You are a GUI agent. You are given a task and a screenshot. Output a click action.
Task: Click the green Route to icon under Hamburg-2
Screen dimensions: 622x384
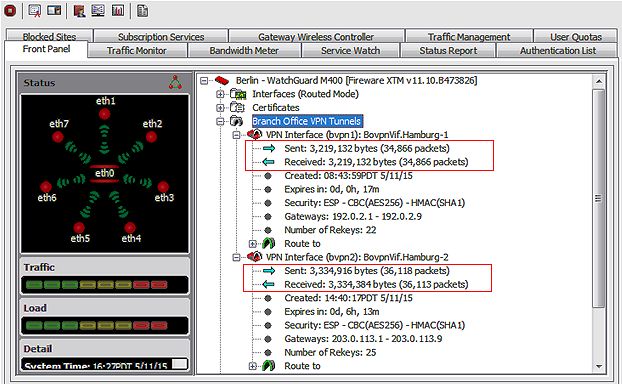tap(269, 366)
